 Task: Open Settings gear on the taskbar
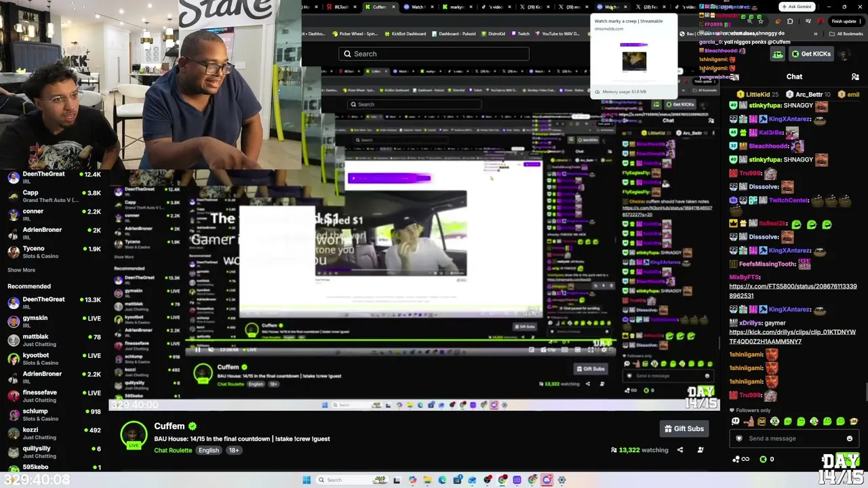point(561,480)
